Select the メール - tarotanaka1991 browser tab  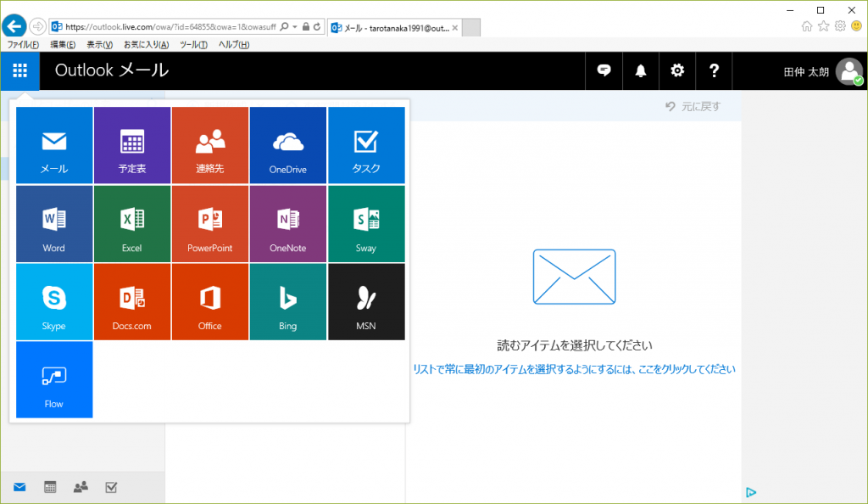394,28
